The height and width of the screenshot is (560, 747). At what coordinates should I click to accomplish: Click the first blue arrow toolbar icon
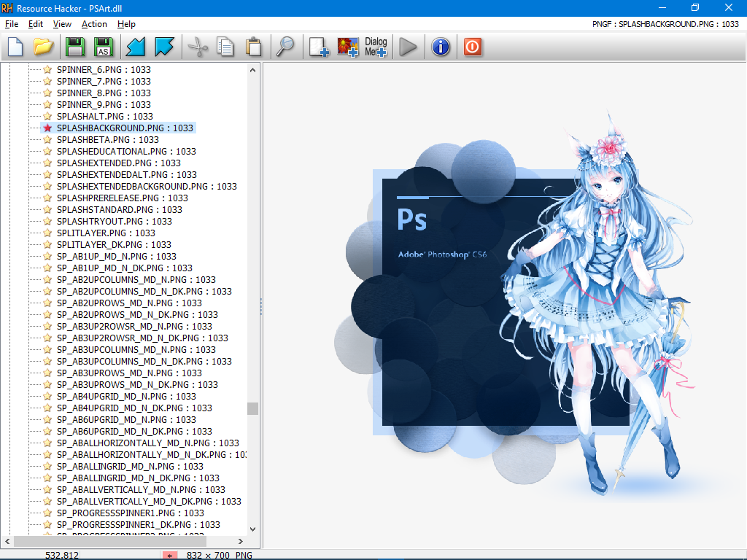(x=136, y=47)
